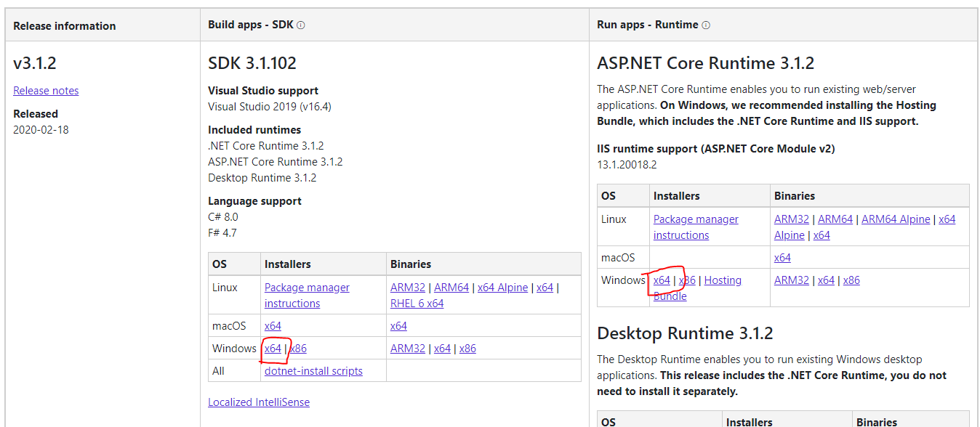The width and height of the screenshot is (980, 427).
Task: Click the Visual Studio 2019 (v16.4) text
Action: (270, 107)
